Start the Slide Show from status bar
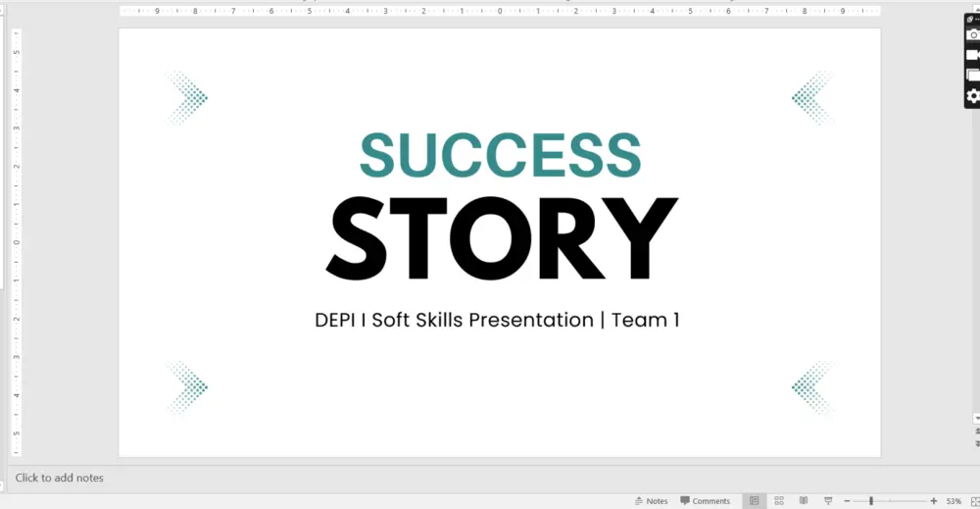This screenshot has height=509, width=980. tap(828, 501)
